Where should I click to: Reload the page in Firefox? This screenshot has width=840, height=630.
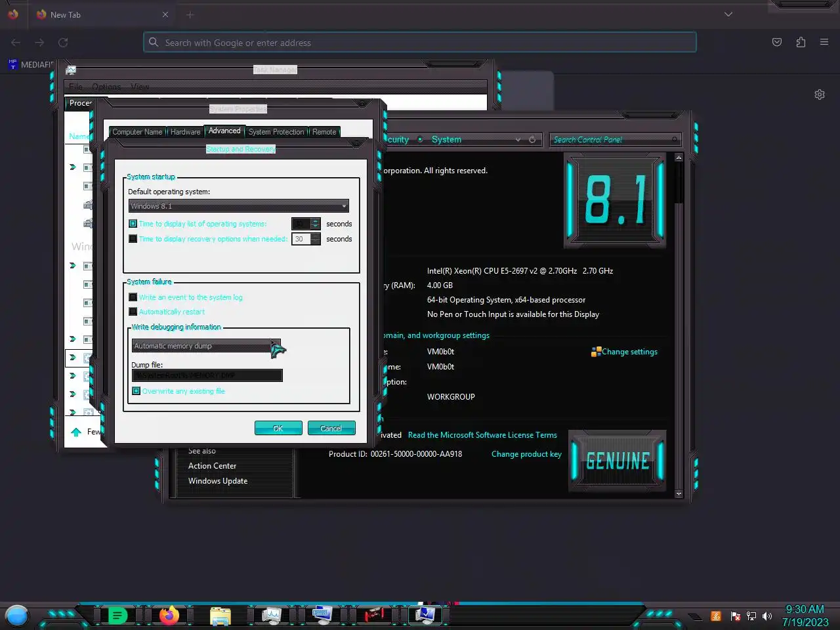63,43
